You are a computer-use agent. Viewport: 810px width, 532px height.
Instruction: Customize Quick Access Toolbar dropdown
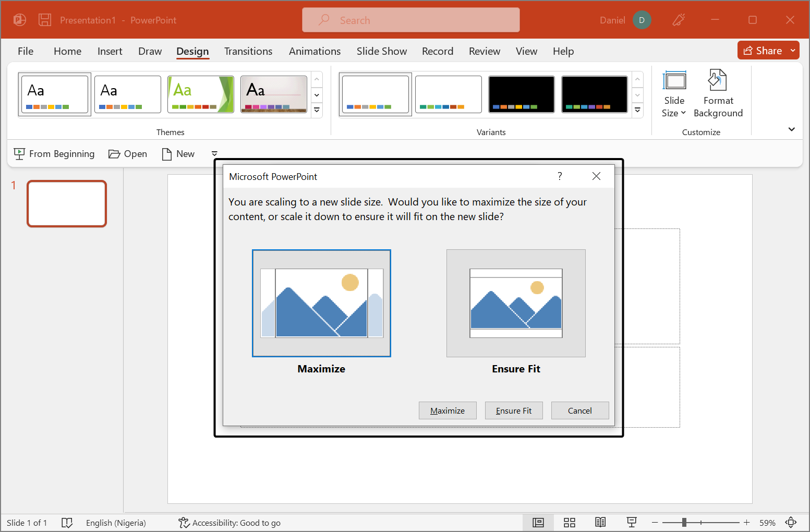point(214,154)
